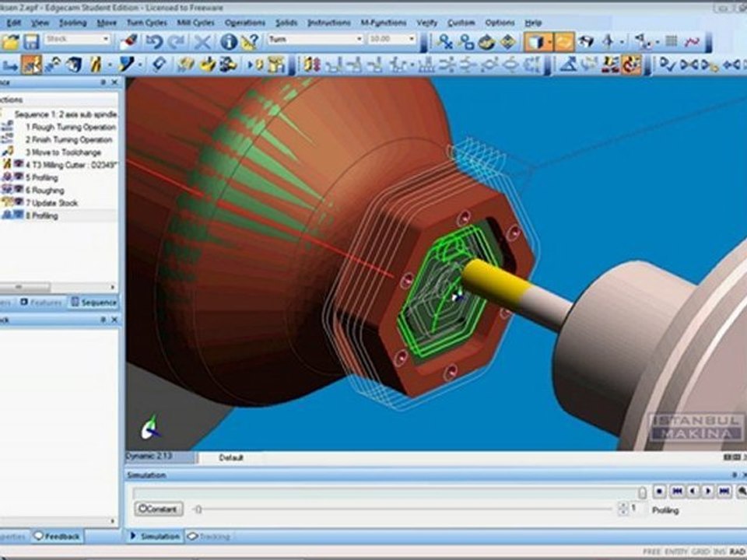The width and height of the screenshot is (747, 560).
Task: Open the Solids menu
Action: click(286, 23)
